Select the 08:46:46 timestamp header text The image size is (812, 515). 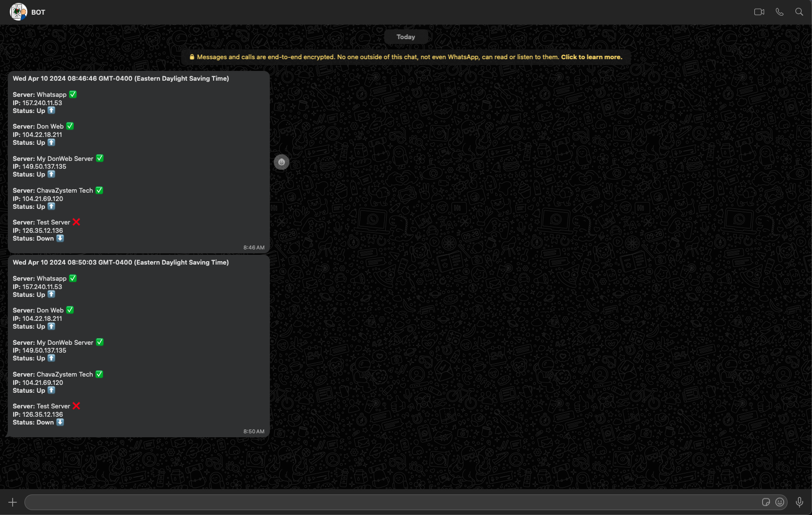click(x=121, y=79)
